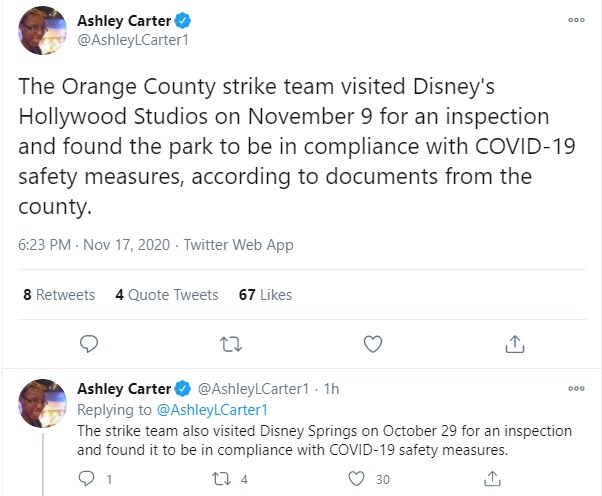View the 4 Quote Tweets
The width and height of the screenshot is (602, 496).
pos(167,294)
